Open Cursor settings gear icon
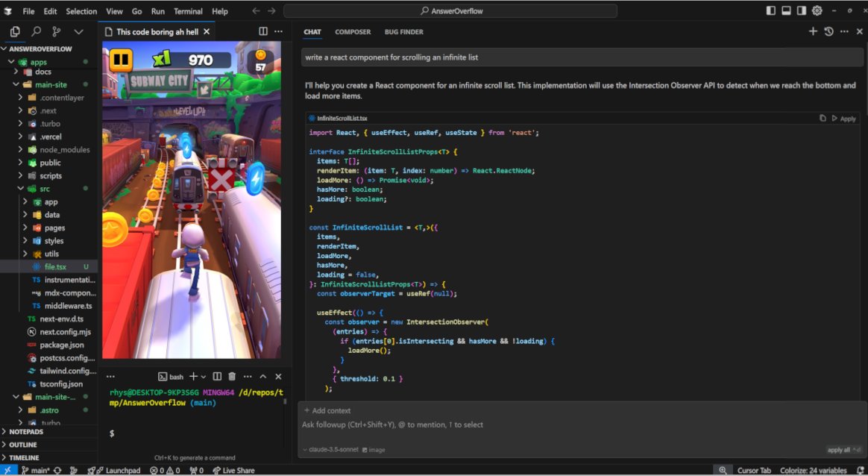Viewport: 868px width, 476px height. coord(817,10)
